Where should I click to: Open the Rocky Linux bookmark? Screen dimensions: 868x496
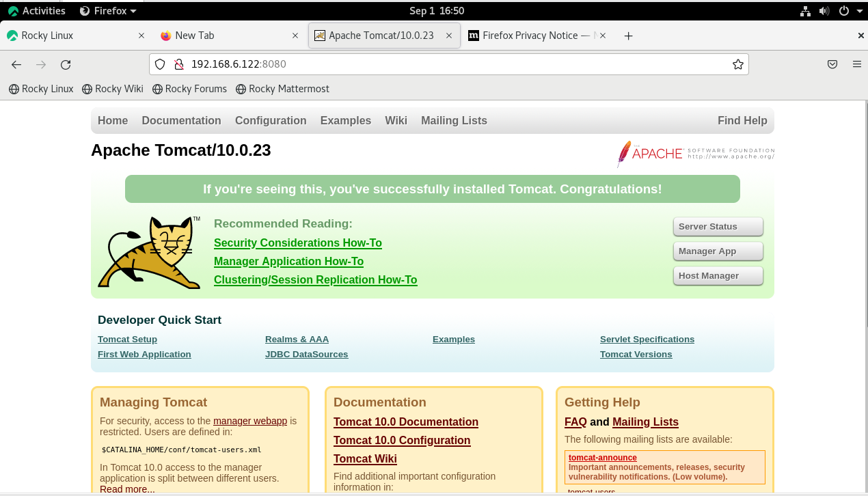point(41,89)
